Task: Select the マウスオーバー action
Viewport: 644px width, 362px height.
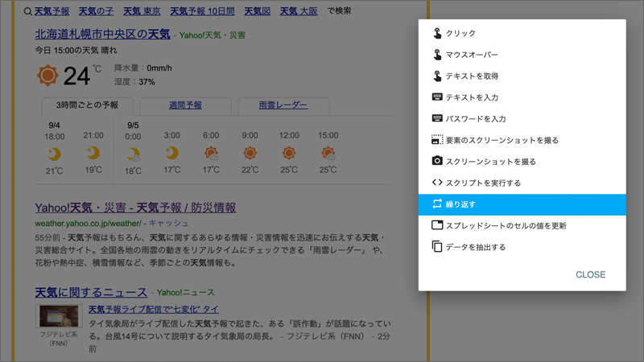Action: (522, 55)
